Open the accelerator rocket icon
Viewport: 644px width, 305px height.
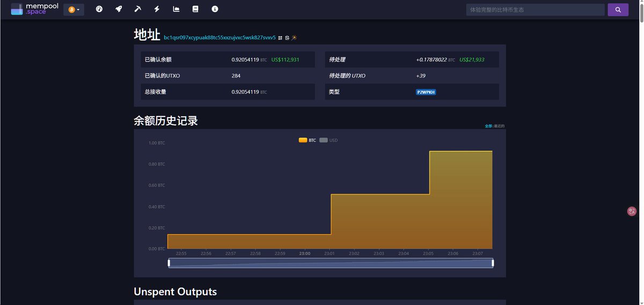119,9
